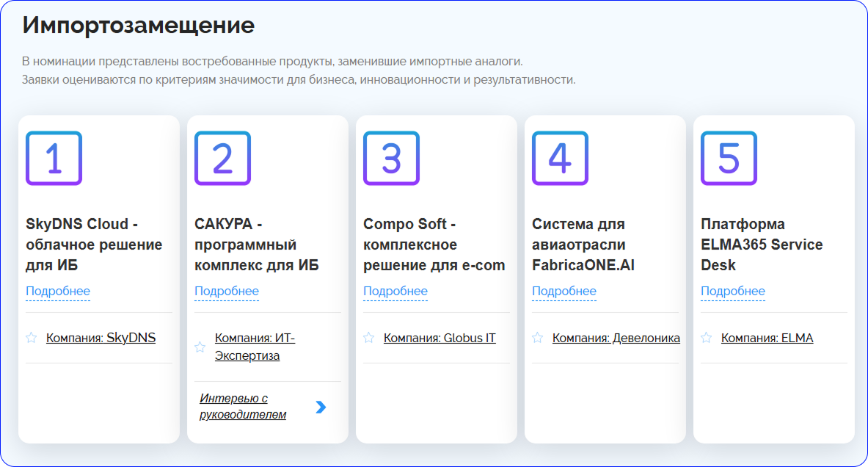
Task: Expand Подробнее under SkyDNS Cloud
Action: tap(58, 292)
